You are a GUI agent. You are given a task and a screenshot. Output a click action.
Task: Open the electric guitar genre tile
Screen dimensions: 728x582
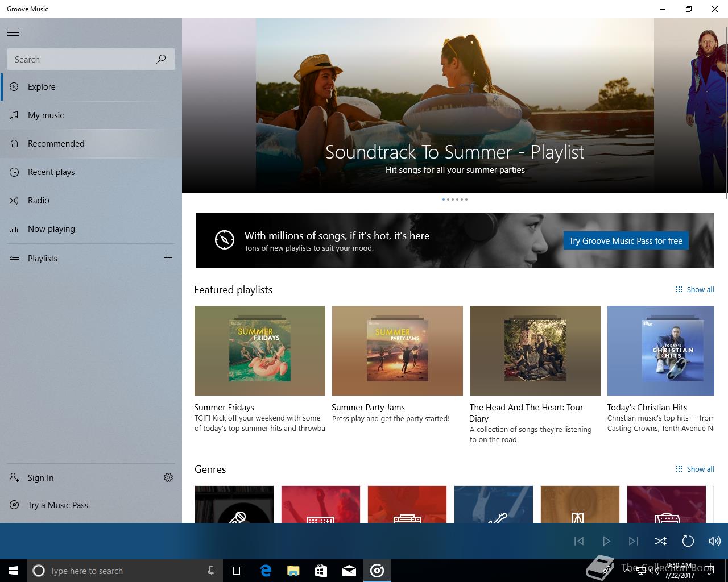click(494, 505)
